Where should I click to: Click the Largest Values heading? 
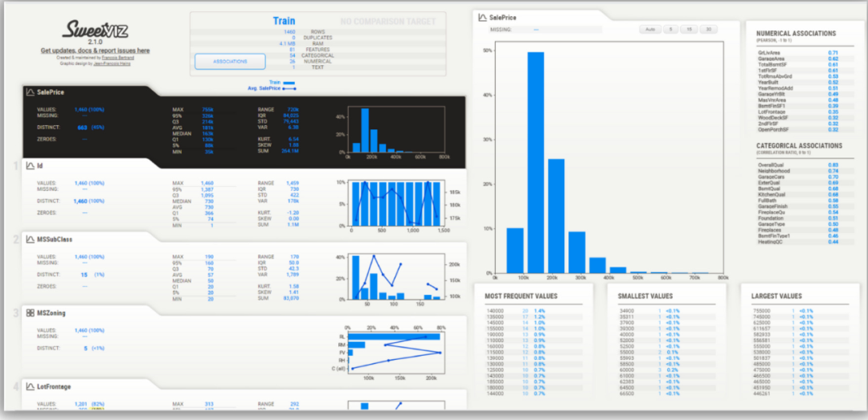(776, 296)
